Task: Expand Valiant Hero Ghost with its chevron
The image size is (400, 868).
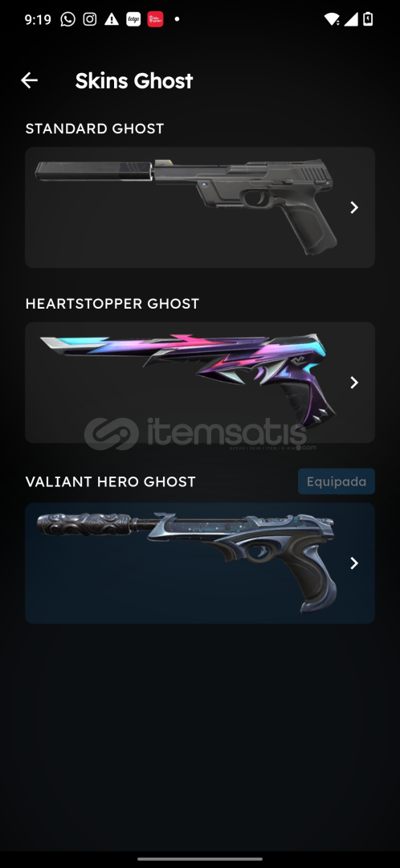Action: tap(354, 563)
